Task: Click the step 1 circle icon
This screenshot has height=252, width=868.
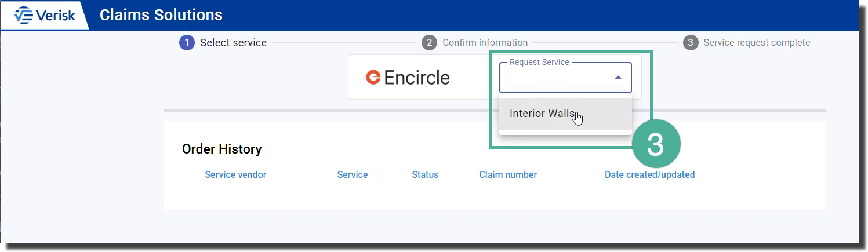Action: point(187,42)
